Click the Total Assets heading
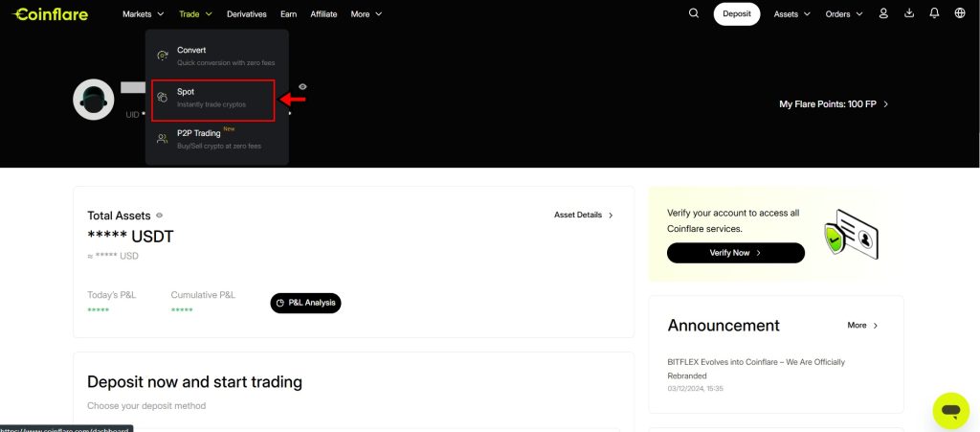Screen dimensions: 980x432 point(119,216)
